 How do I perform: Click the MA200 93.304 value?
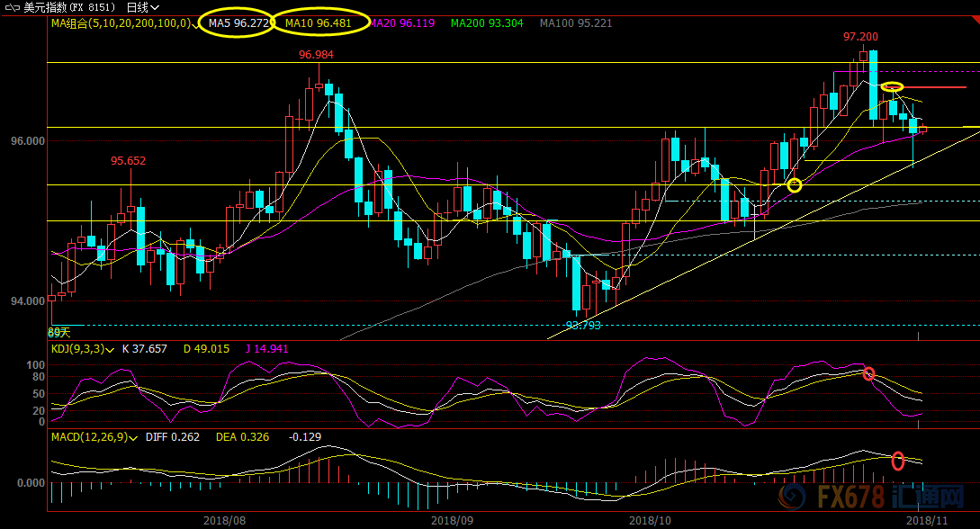(487, 23)
